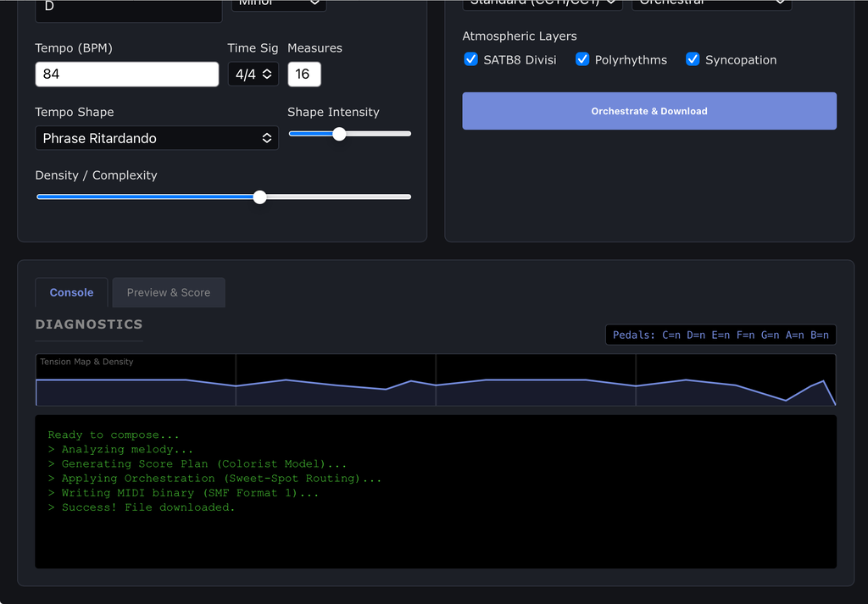Click the 'Writing MIDI binary' console line

click(x=183, y=493)
